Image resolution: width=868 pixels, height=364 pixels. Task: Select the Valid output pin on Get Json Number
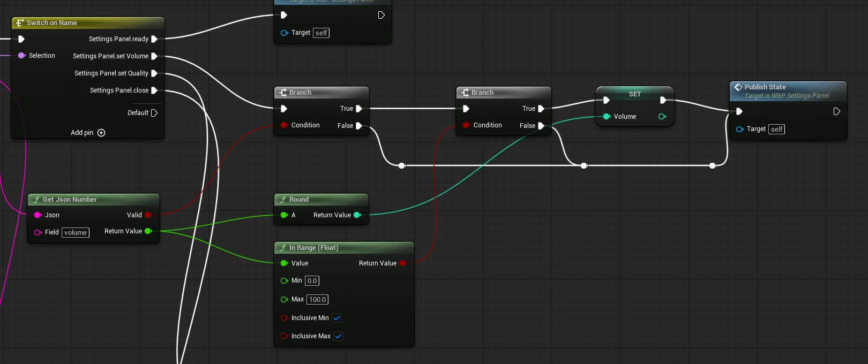tap(148, 215)
